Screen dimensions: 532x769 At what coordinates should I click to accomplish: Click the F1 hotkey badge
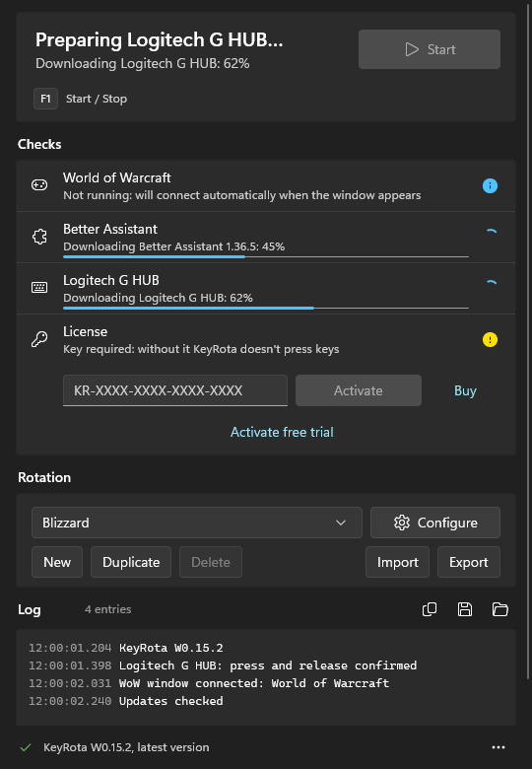point(45,99)
